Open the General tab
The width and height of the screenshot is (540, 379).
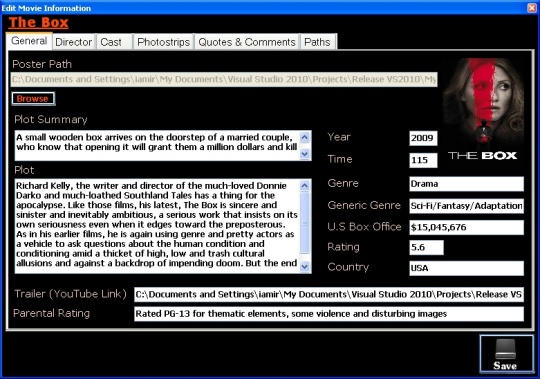(x=29, y=41)
